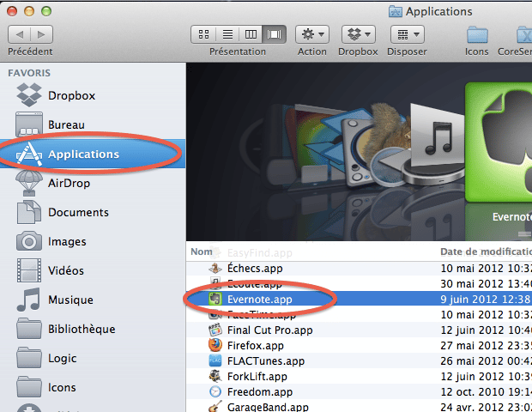
Task: Click the ForkLift icon in the list
Action: coord(215,376)
